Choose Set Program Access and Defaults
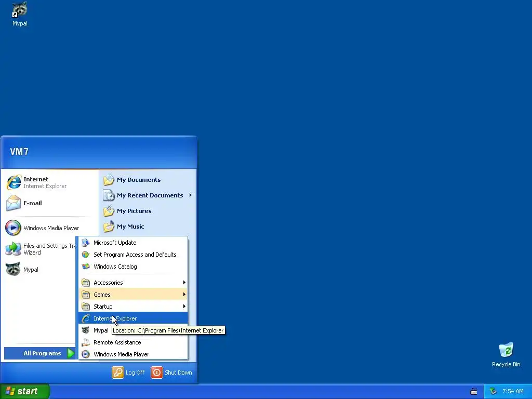Viewport: 532px width, 399px height. coord(133,255)
